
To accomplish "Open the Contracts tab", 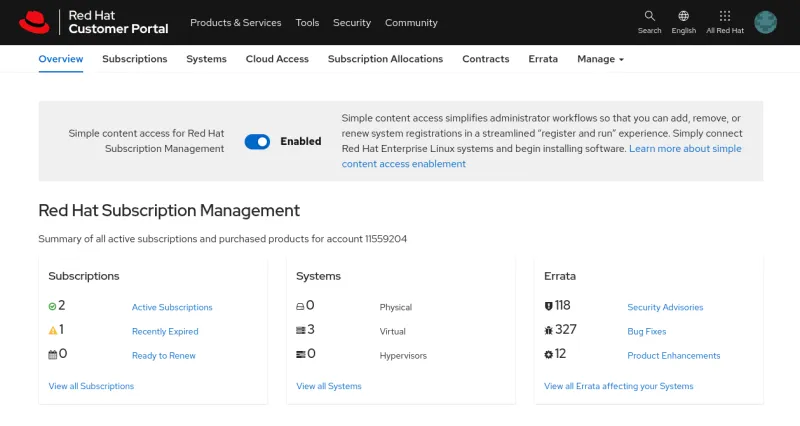I will [x=486, y=59].
